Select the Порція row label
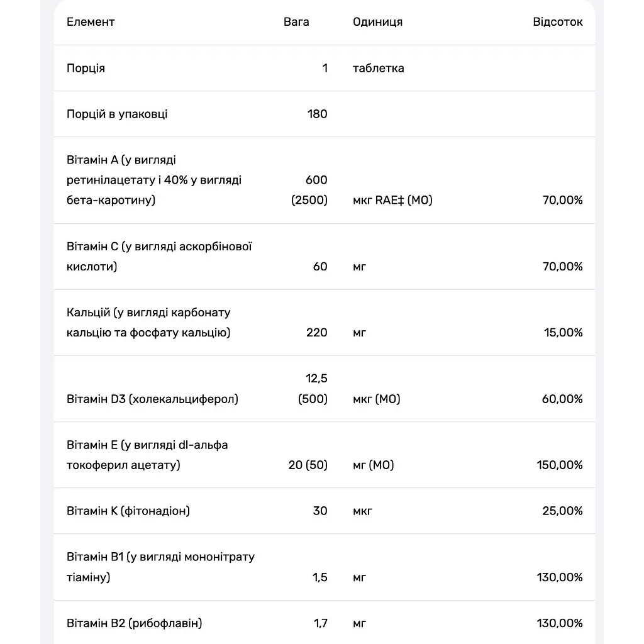 point(86,68)
